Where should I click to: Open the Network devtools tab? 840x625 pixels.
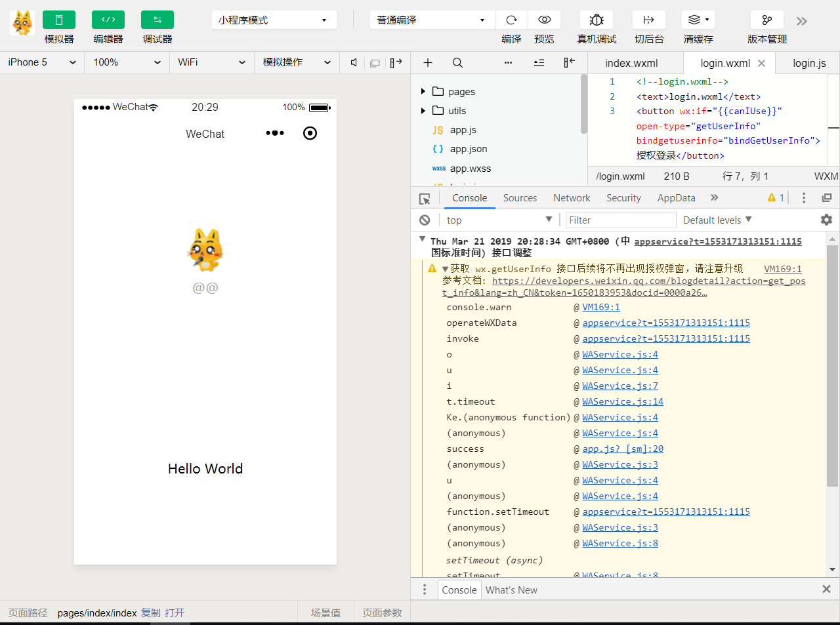[572, 198]
